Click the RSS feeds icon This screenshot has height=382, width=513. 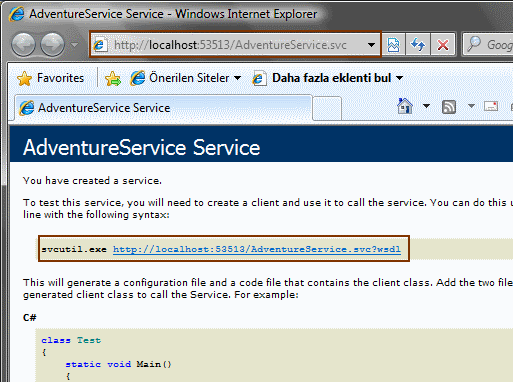(449, 107)
